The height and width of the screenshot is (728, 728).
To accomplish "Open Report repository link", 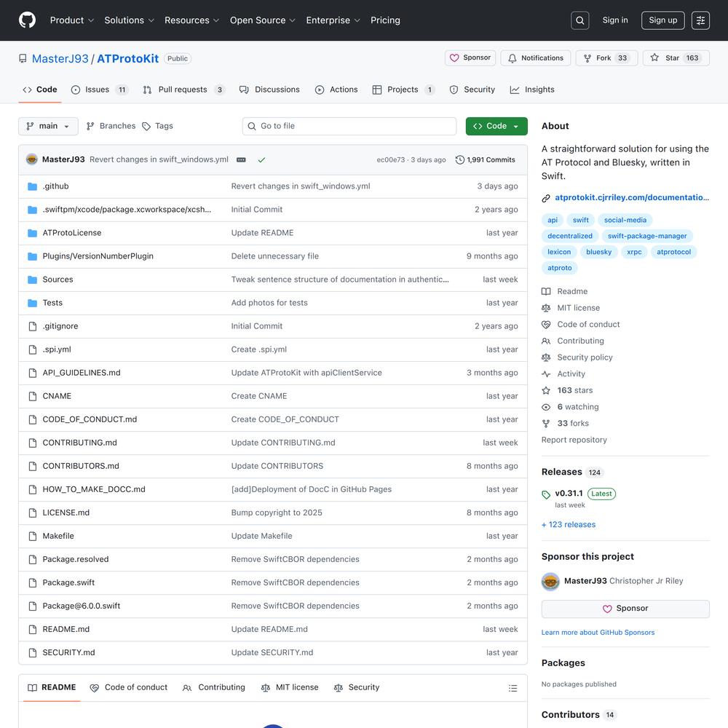I will pyautogui.click(x=574, y=440).
